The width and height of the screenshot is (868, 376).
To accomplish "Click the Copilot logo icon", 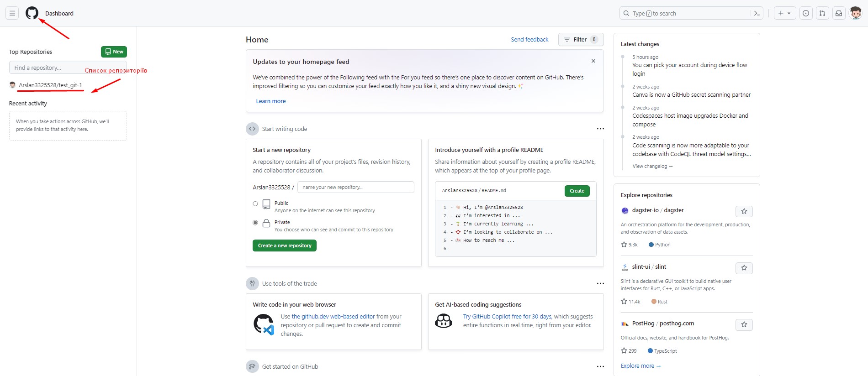I will [x=444, y=321].
